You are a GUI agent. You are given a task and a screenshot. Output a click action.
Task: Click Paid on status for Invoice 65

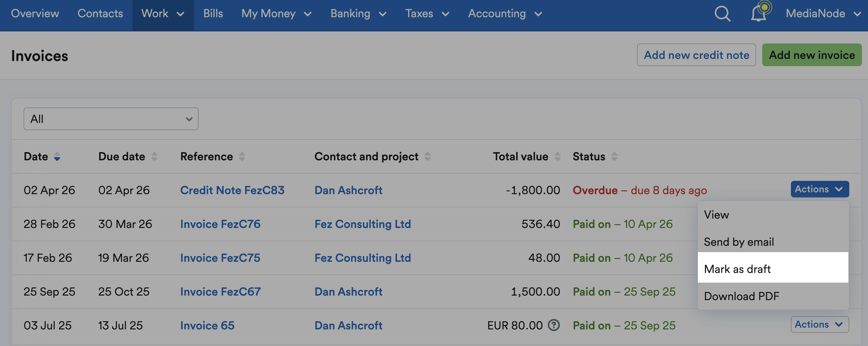tap(624, 325)
